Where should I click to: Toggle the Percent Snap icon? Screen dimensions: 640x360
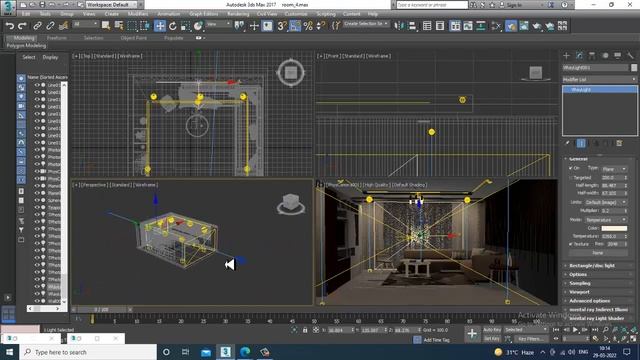point(308,26)
